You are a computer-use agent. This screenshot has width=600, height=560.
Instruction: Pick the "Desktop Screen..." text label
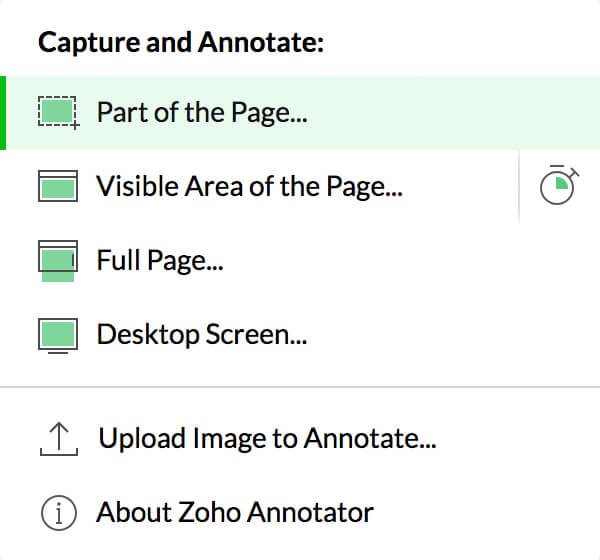pos(202,335)
